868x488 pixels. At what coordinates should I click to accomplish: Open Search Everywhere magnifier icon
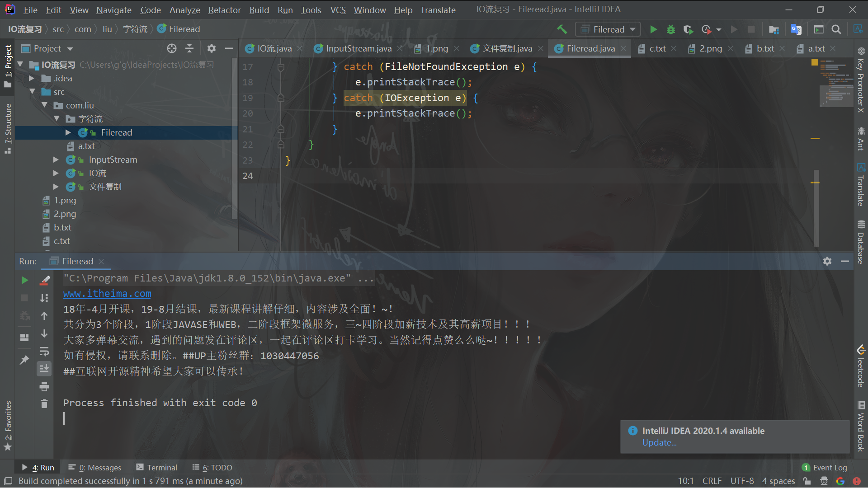(x=836, y=29)
